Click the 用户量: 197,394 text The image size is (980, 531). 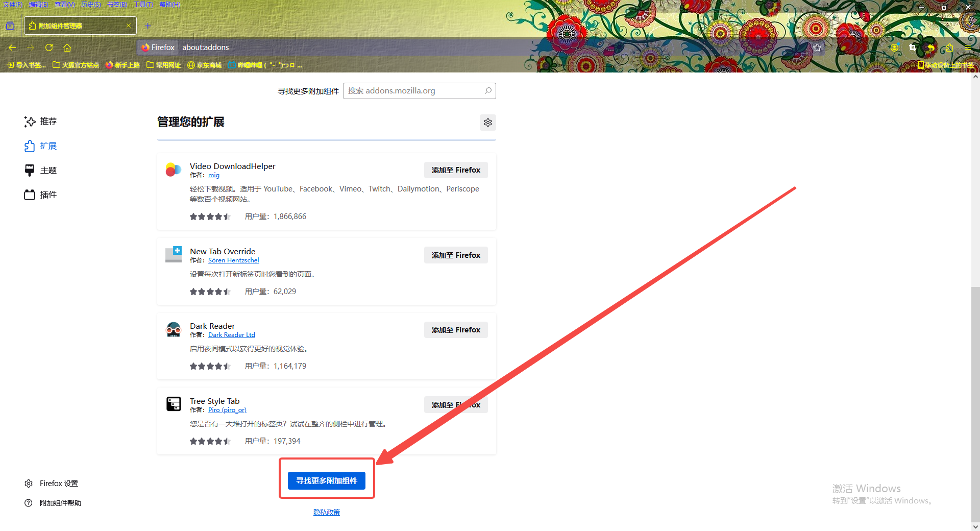click(x=273, y=441)
